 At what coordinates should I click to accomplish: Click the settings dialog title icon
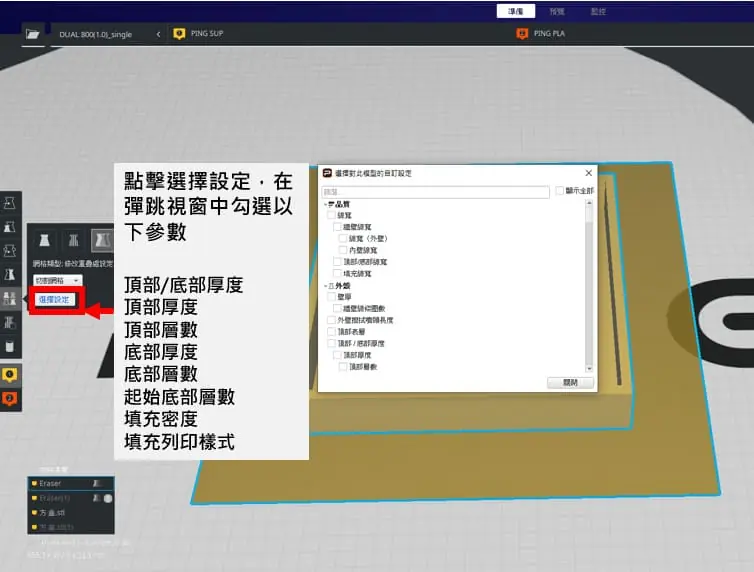(x=327, y=173)
